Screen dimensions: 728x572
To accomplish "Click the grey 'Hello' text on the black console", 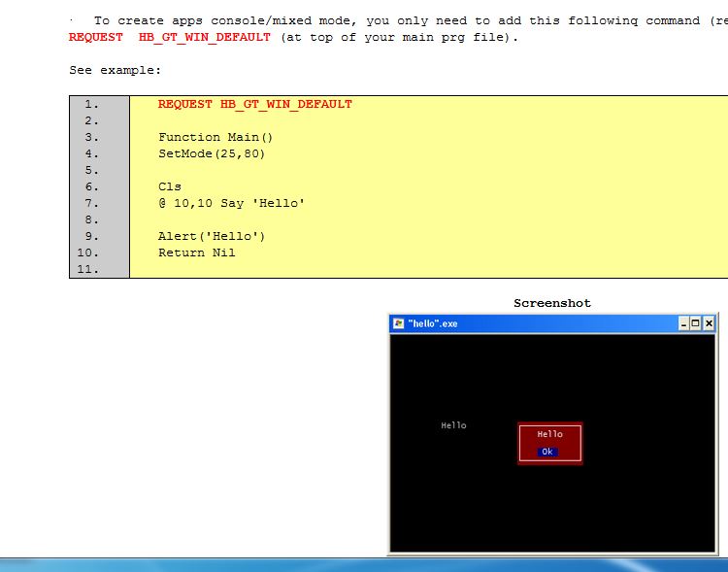I will [x=453, y=425].
